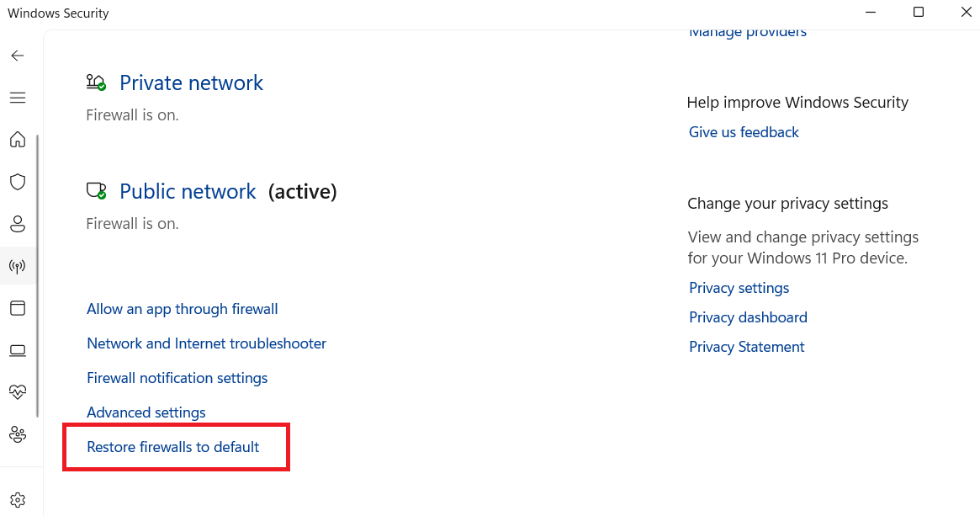Click the Manage providers link

(x=748, y=33)
